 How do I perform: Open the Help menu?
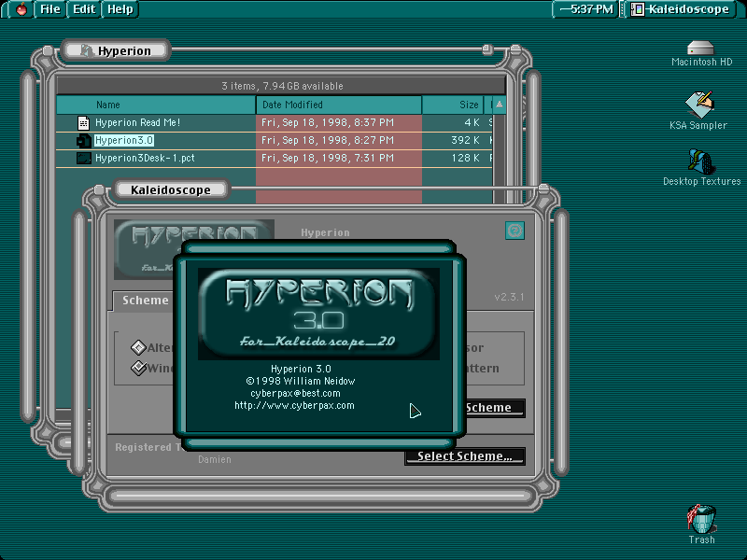coord(120,9)
